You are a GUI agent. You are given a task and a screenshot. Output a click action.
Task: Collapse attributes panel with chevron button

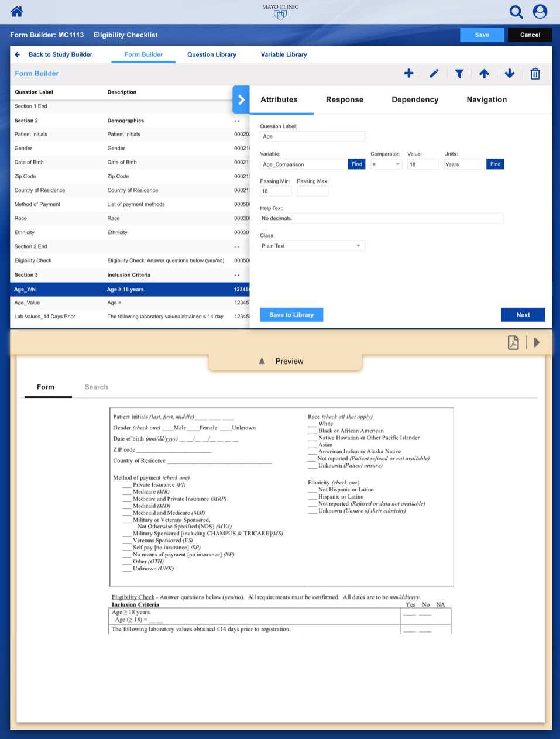(x=241, y=100)
